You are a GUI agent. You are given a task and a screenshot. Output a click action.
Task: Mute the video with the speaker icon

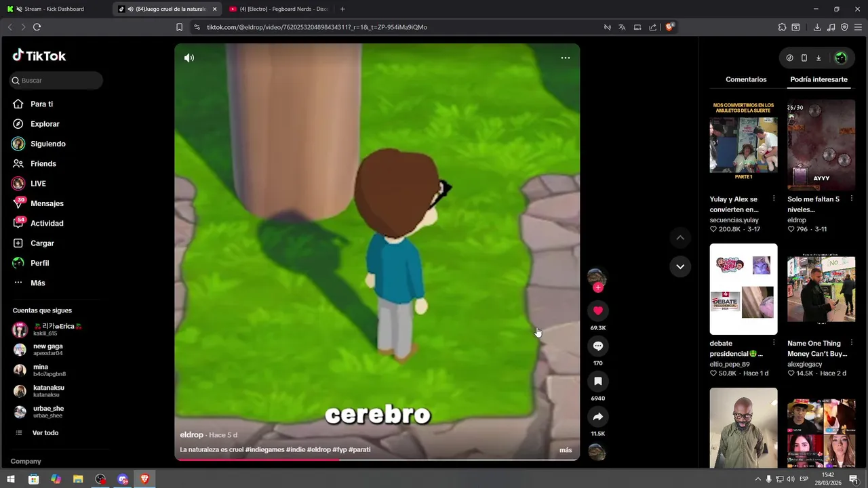[x=189, y=58]
